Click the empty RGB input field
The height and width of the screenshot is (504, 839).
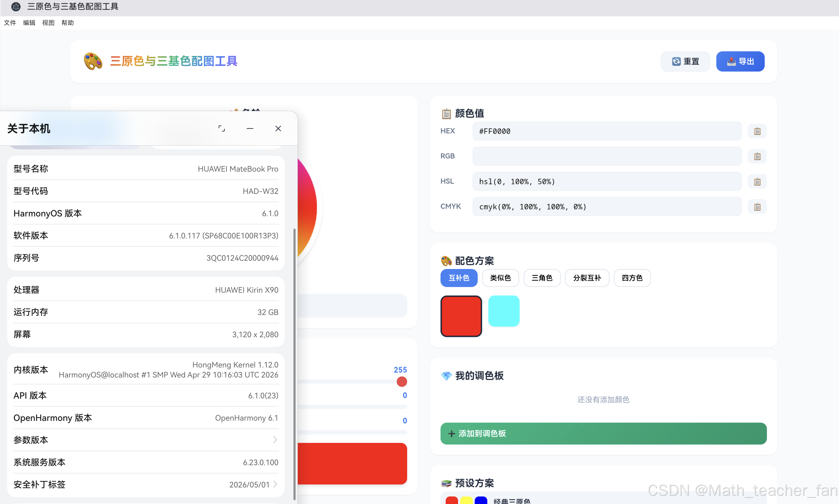(x=607, y=156)
